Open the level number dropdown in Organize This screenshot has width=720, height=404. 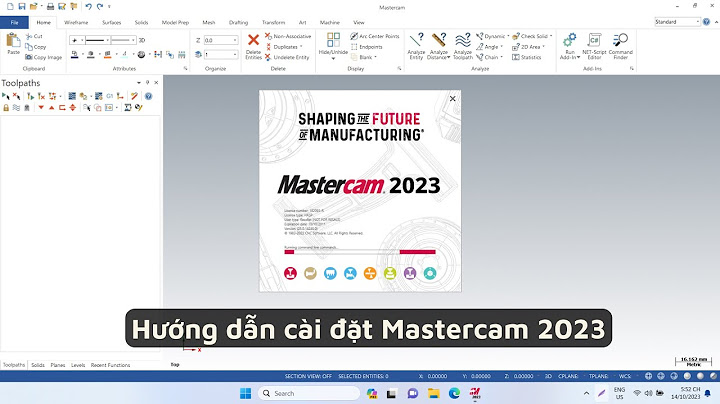(x=235, y=55)
